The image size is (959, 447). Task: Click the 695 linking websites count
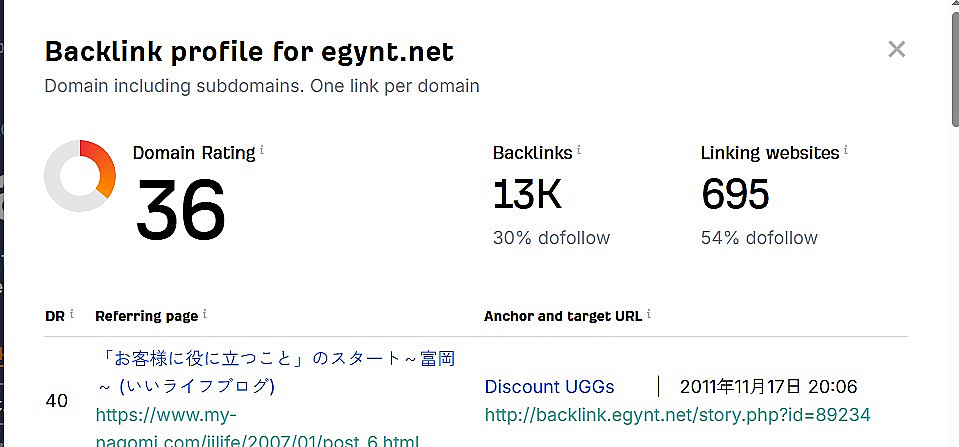[x=735, y=195]
